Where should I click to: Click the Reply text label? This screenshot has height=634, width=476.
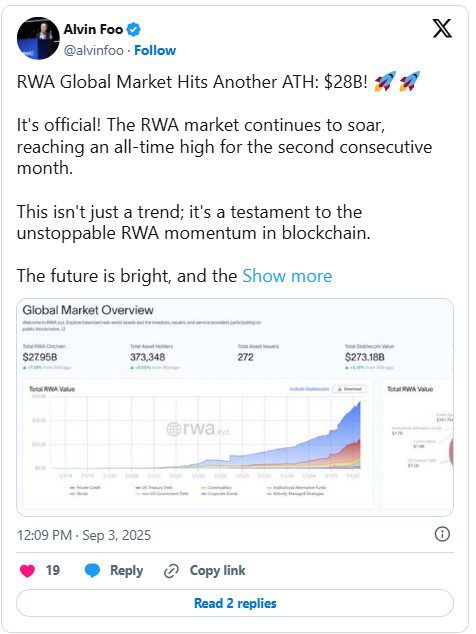127,571
